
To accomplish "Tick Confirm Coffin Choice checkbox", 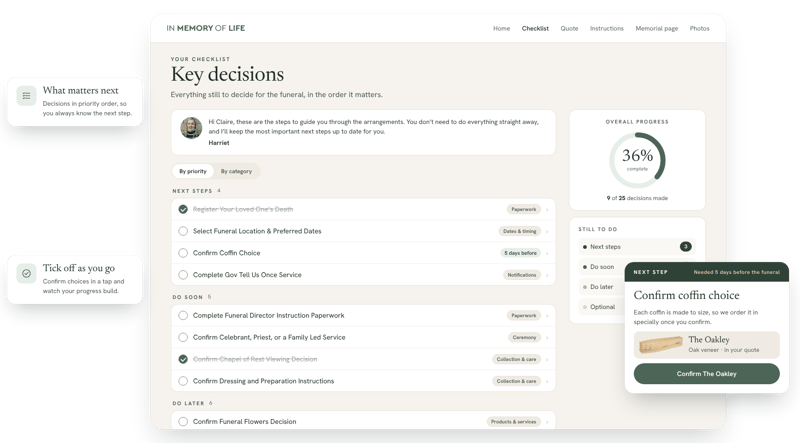I will 183,253.
